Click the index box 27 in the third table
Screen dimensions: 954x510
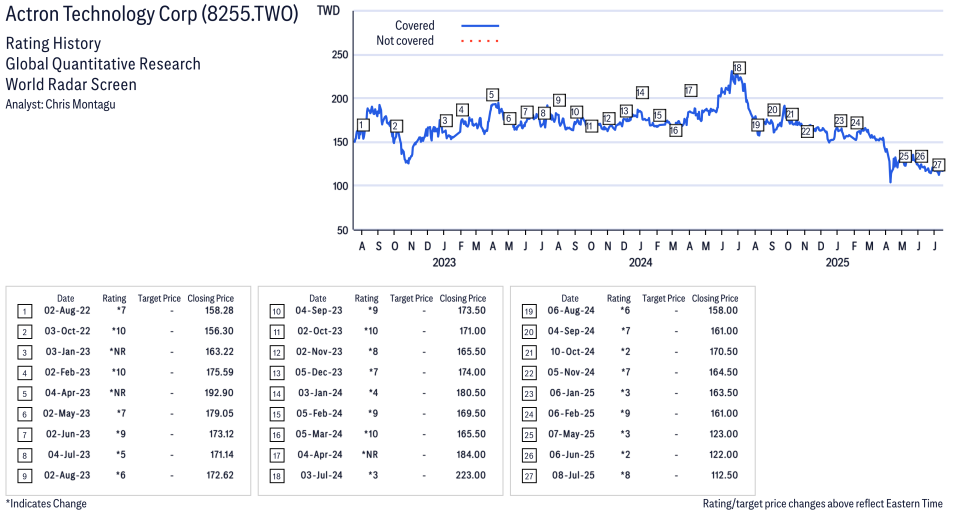pyautogui.click(x=529, y=476)
